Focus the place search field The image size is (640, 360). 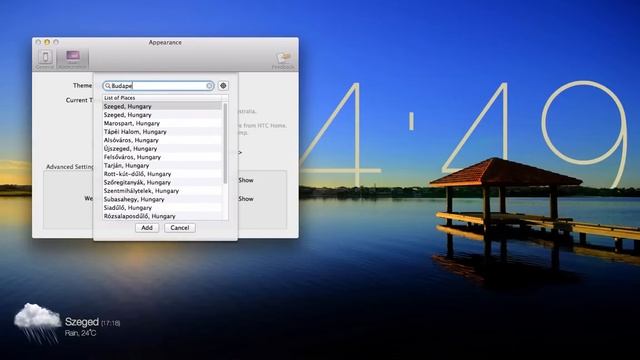click(158, 86)
